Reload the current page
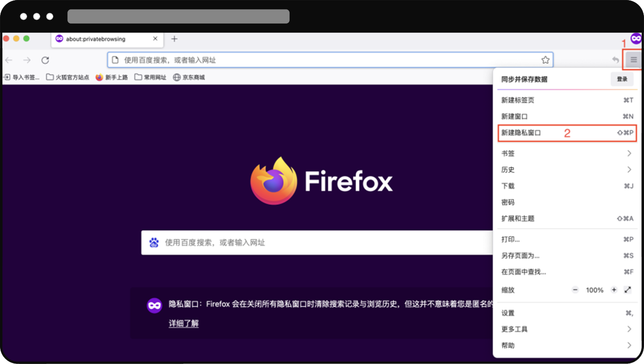The image size is (644, 364). 45,60
